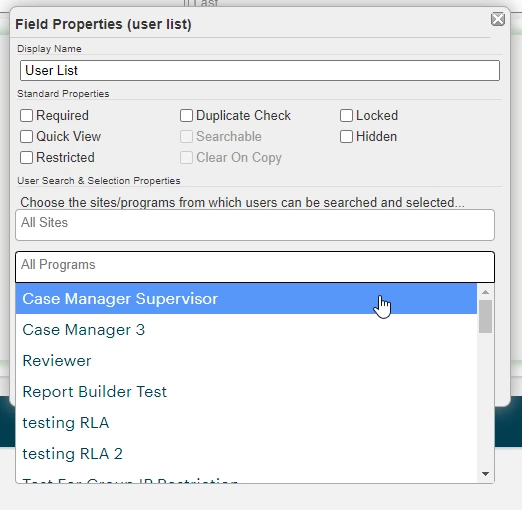Open the All Sites selection box
The height and width of the screenshot is (510, 522).
[x=255, y=225]
